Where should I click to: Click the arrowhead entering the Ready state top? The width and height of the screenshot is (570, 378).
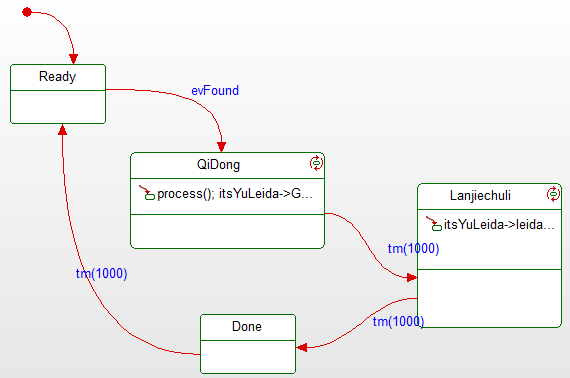pyautogui.click(x=73, y=59)
